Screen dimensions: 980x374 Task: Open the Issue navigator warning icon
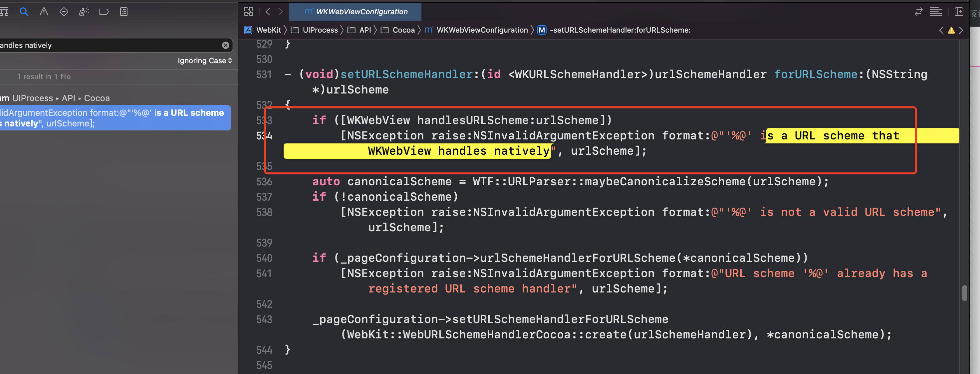click(44, 12)
